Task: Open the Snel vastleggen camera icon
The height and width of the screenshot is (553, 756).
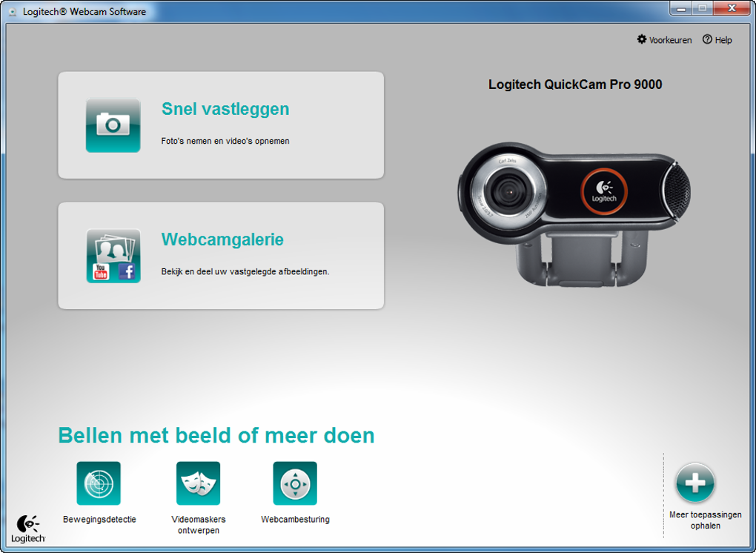Action: 113,125
